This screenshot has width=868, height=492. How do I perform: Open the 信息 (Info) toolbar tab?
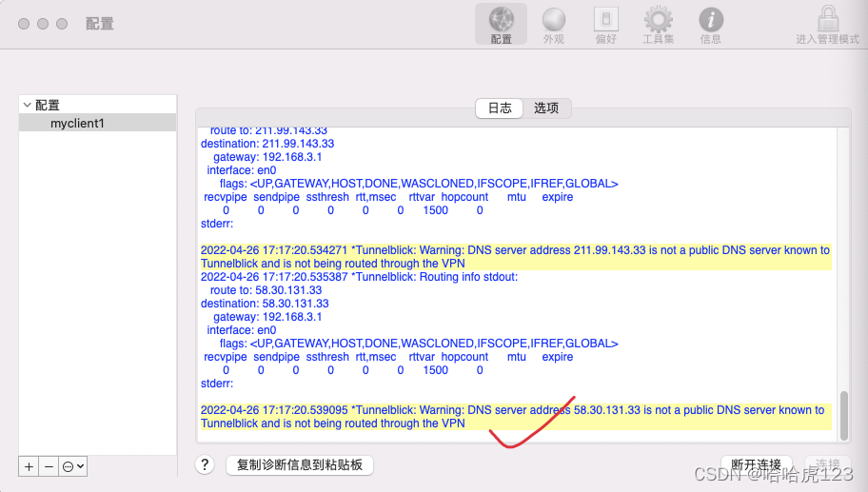click(x=711, y=25)
